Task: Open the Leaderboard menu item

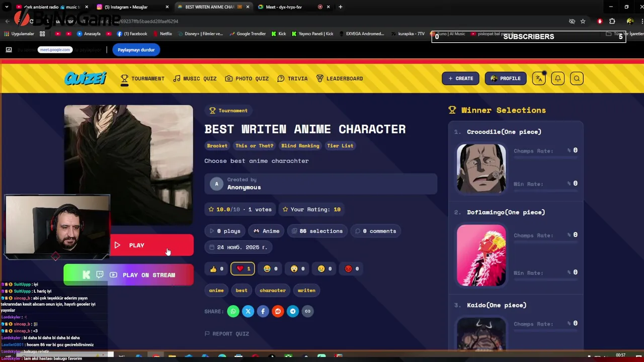Action: click(x=340, y=78)
